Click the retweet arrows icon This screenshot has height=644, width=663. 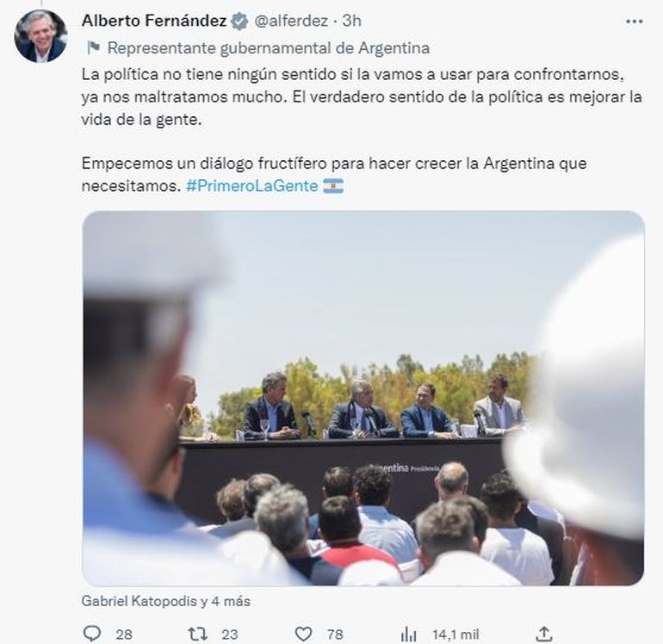197,634
